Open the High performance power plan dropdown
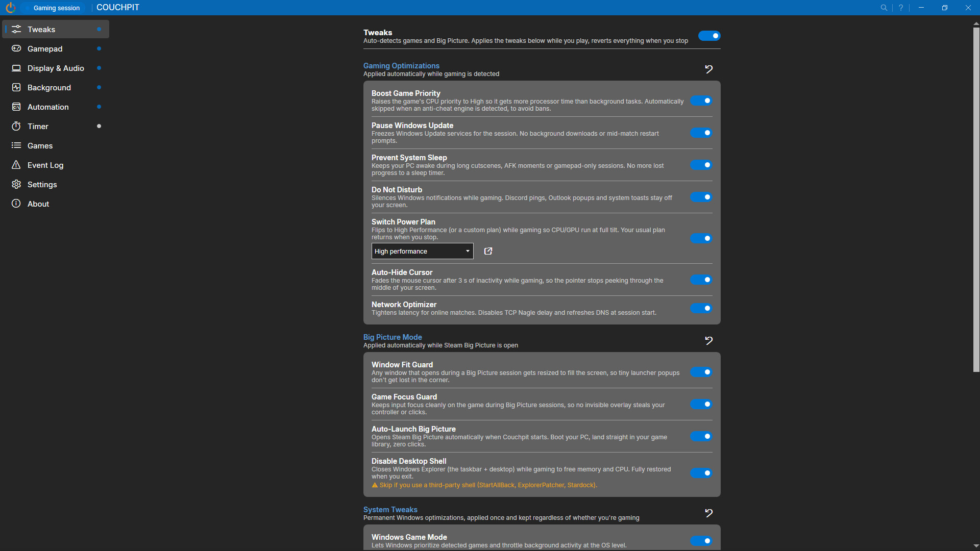Image resolution: width=980 pixels, height=551 pixels. (x=422, y=251)
